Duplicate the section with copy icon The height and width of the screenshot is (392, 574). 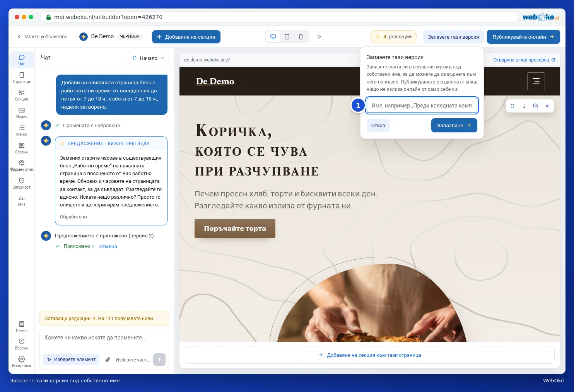coord(536,106)
